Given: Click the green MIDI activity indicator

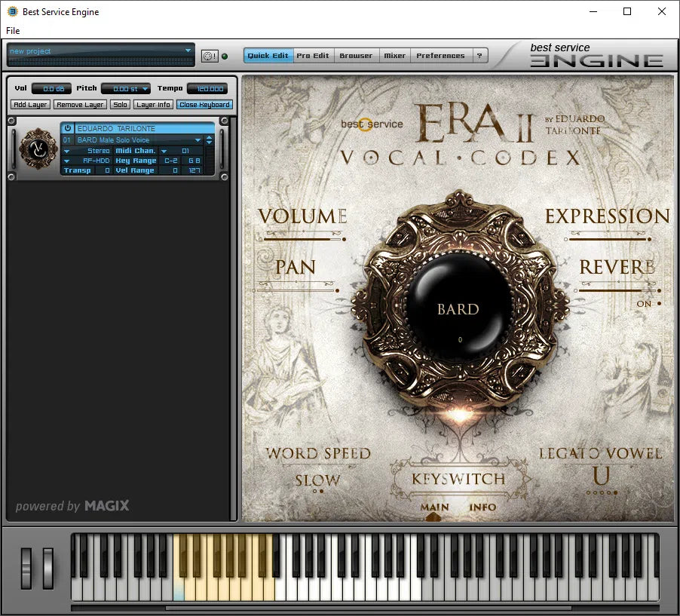Looking at the screenshot, I should [x=225, y=56].
